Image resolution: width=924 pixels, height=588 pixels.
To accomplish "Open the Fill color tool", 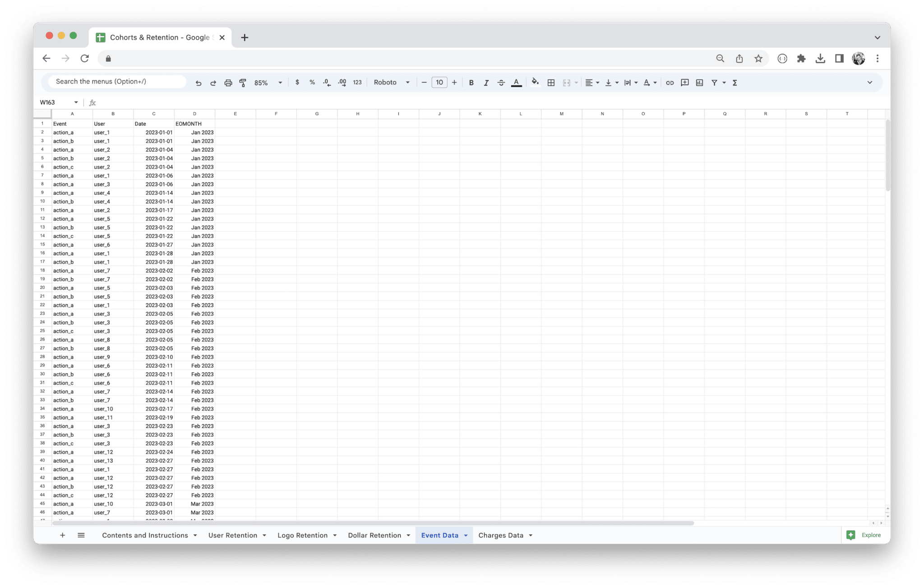I will (x=535, y=83).
